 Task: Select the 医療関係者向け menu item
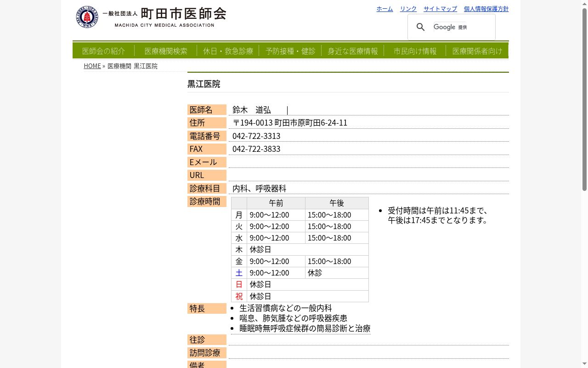pyautogui.click(x=477, y=51)
